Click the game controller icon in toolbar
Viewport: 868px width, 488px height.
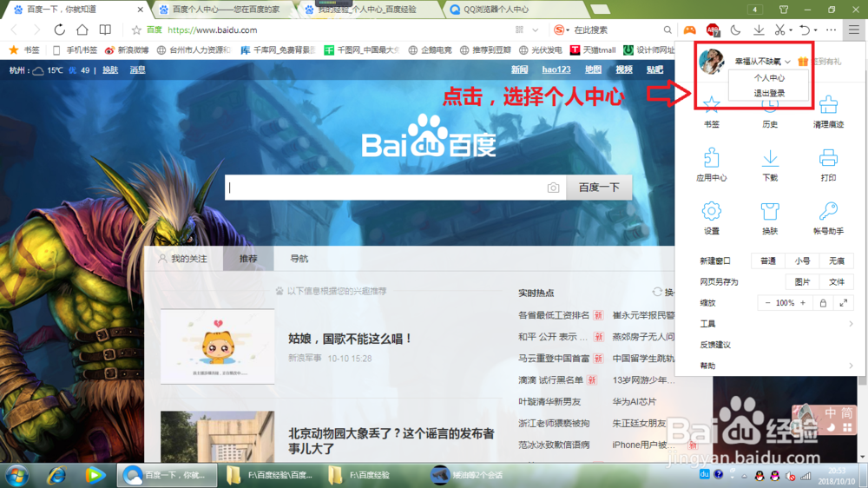(x=689, y=30)
